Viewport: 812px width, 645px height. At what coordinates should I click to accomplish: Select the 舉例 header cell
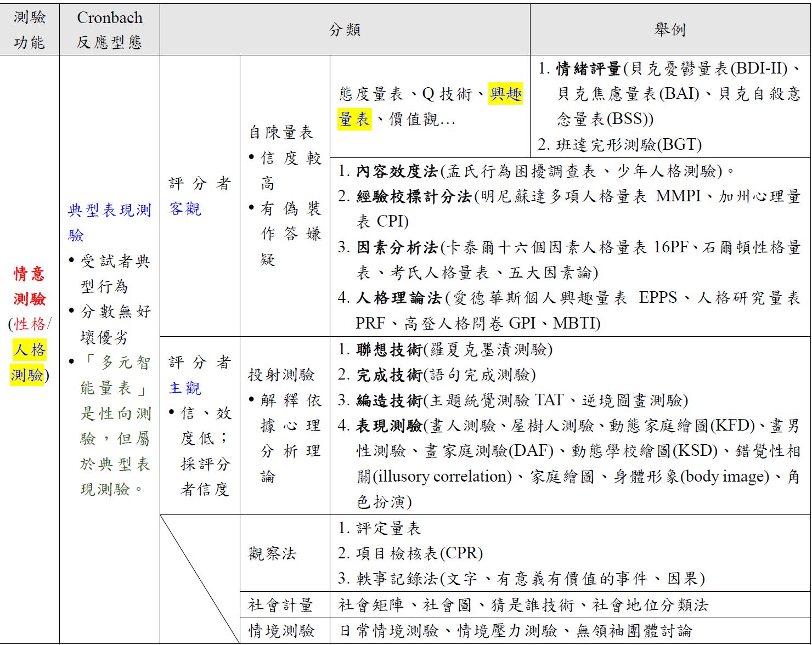669,30
